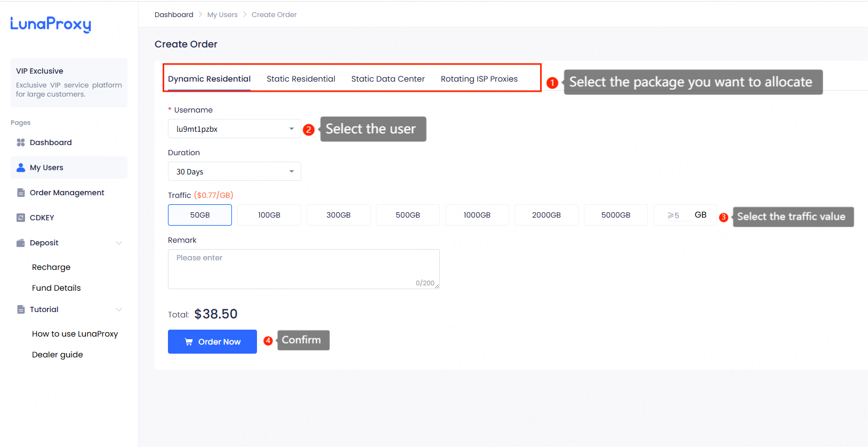Open the Duration 30 Days dropdown

click(234, 171)
